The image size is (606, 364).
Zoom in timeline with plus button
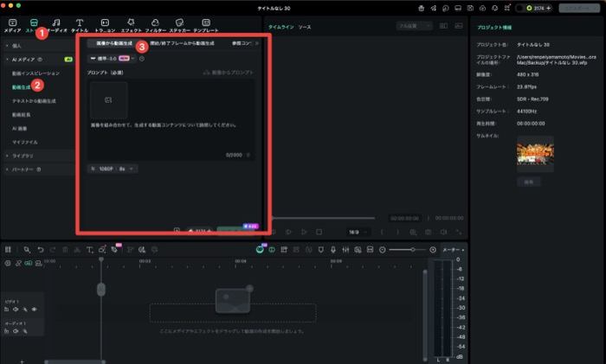[433, 250]
